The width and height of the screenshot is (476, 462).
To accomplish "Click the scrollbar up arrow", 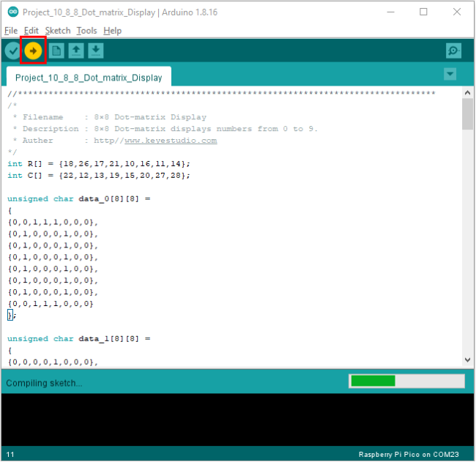I will point(467,92).
